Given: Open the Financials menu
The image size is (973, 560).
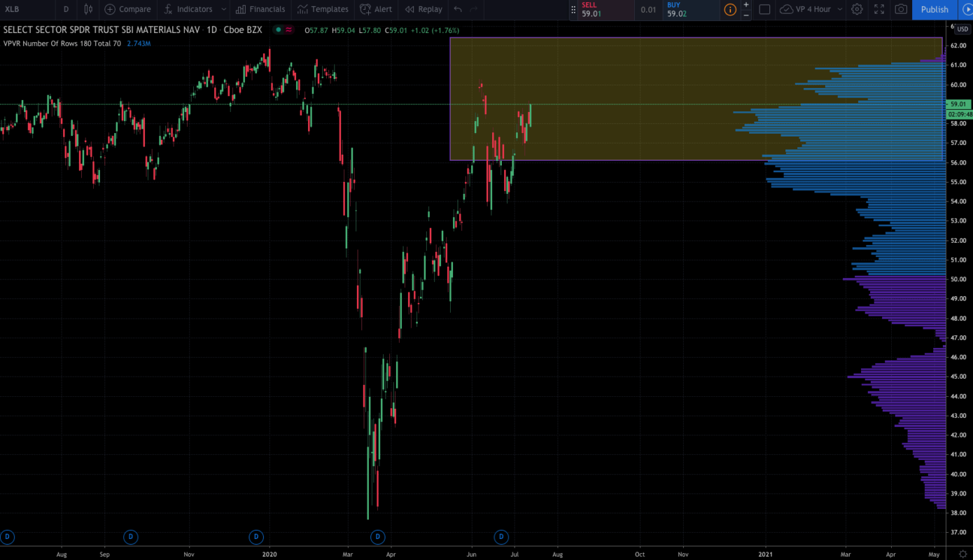Looking at the screenshot, I should pyautogui.click(x=260, y=9).
